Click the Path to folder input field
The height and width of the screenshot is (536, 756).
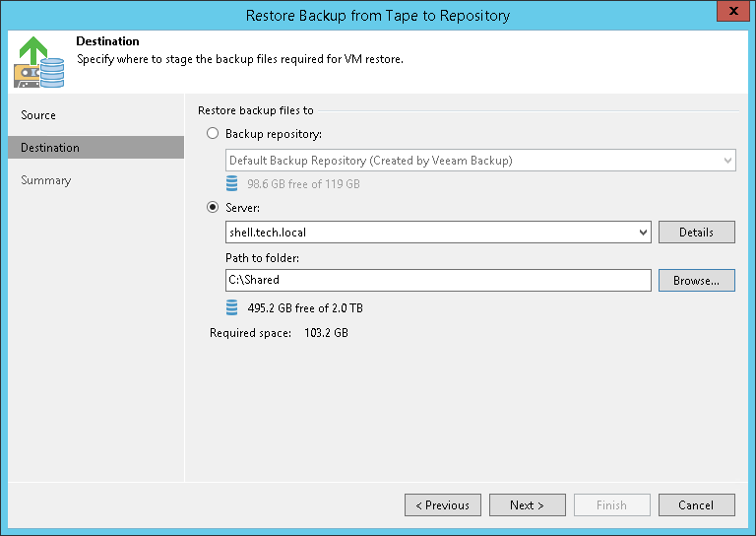438,281
